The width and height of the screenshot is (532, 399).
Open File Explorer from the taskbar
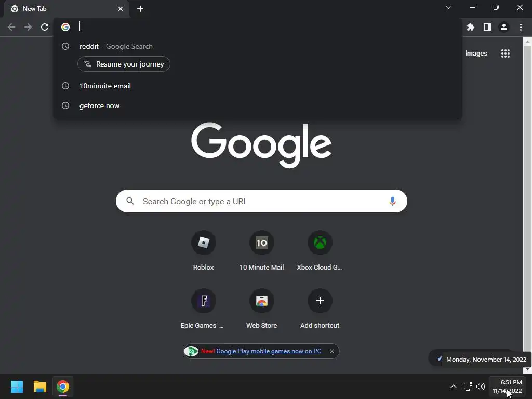point(39,387)
